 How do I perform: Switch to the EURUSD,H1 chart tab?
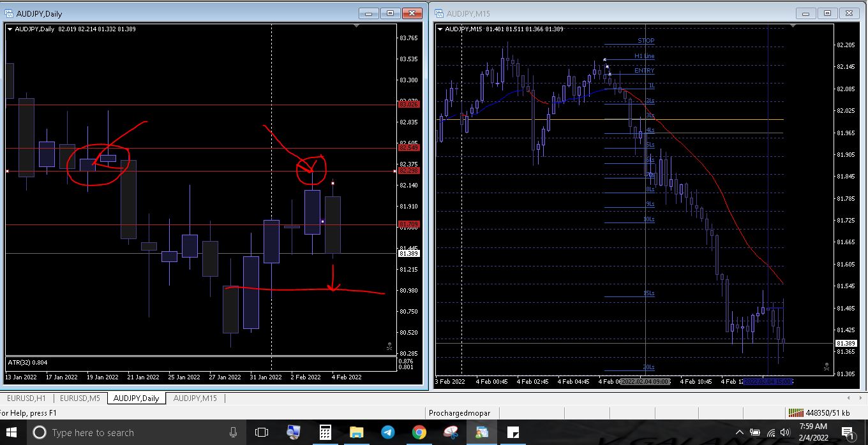[26, 398]
